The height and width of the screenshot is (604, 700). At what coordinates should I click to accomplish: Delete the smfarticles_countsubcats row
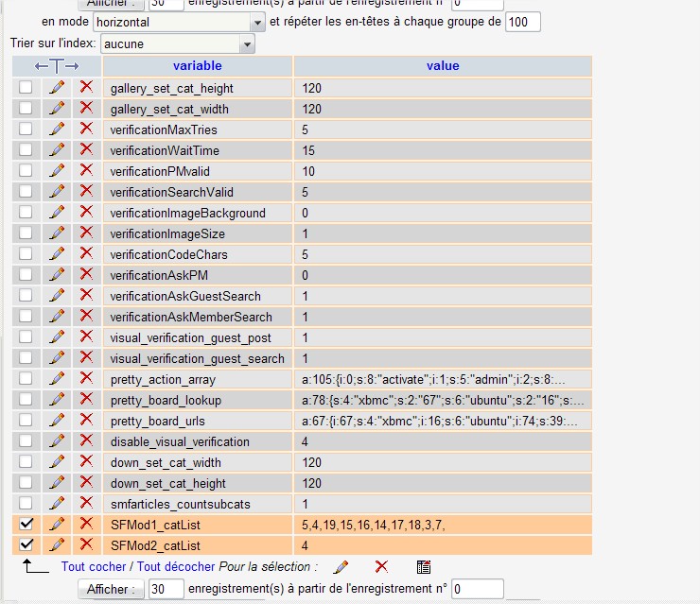point(86,503)
